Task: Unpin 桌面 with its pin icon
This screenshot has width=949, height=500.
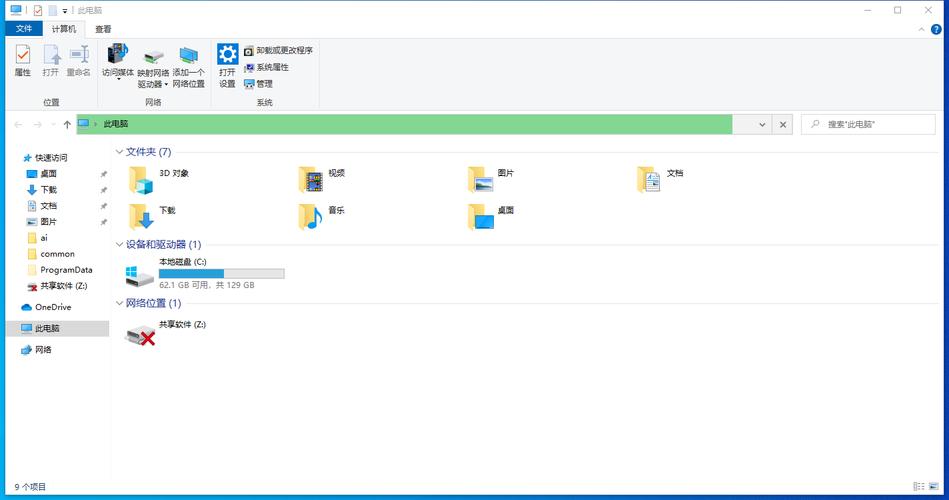Action: coord(103,174)
